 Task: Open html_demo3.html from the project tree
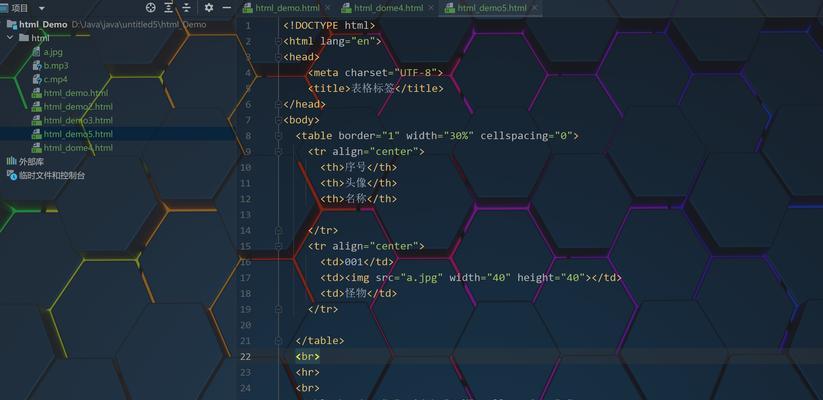tap(78, 120)
